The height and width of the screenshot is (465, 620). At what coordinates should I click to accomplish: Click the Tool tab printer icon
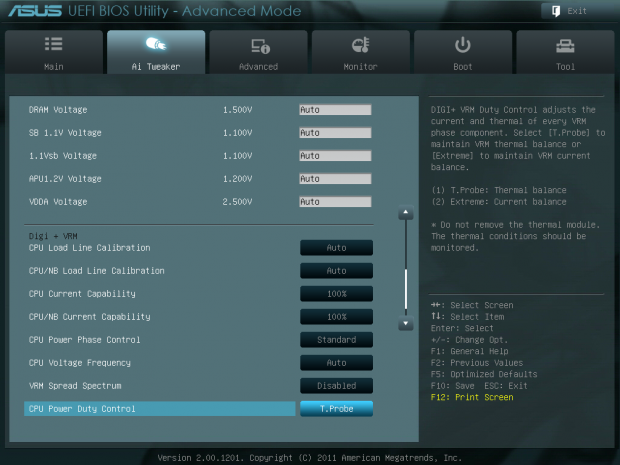point(565,46)
